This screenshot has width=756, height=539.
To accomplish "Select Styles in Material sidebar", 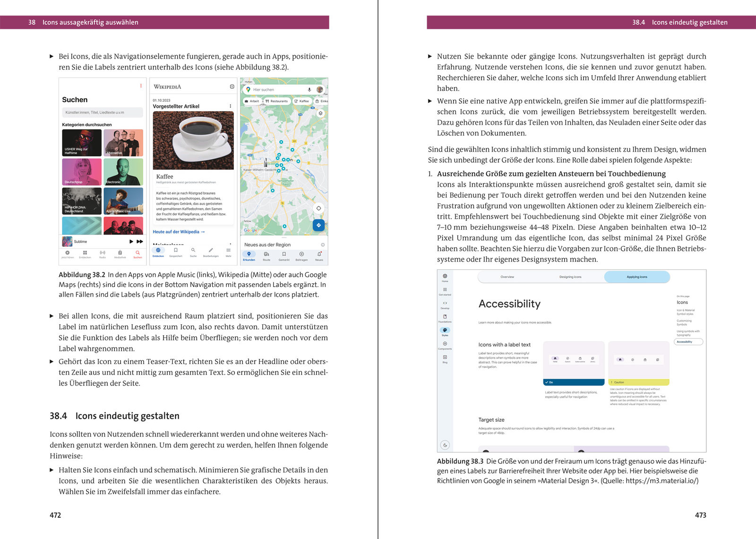I will pos(445,332).
